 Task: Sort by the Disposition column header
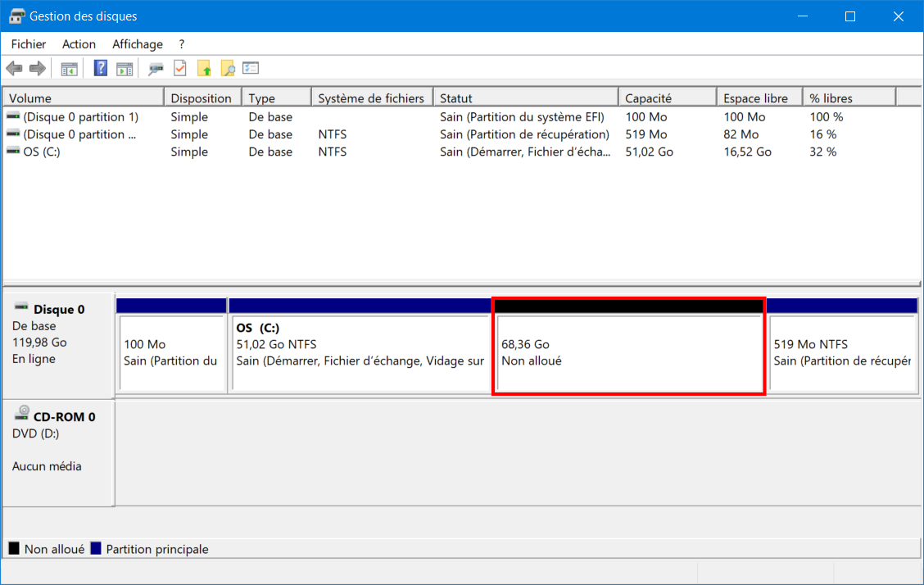click(202, 97)
